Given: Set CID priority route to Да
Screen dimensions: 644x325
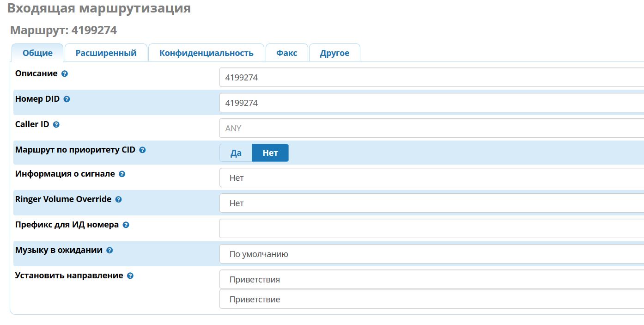Looking at the screenshot, I should click(x=236, y=153).
